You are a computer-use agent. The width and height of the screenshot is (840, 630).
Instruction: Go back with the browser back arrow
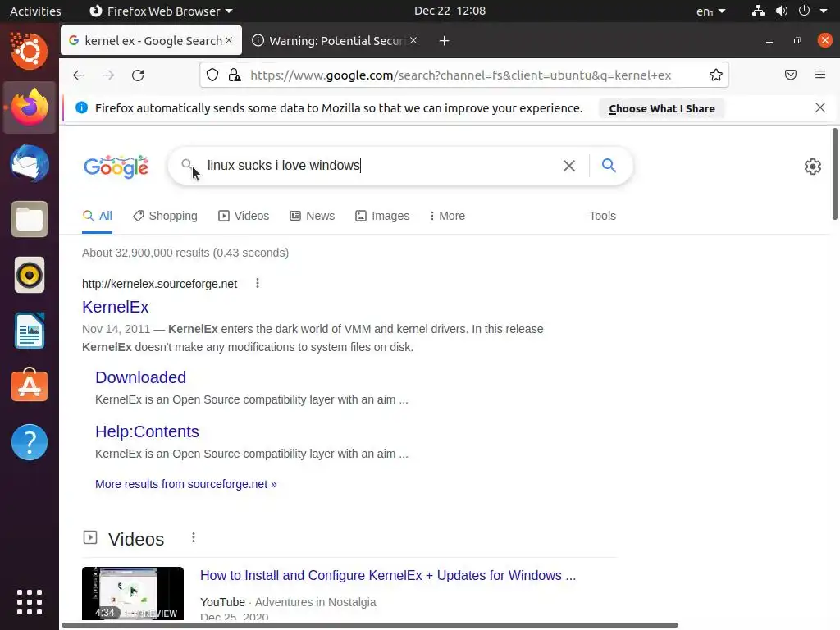point(79,75)
